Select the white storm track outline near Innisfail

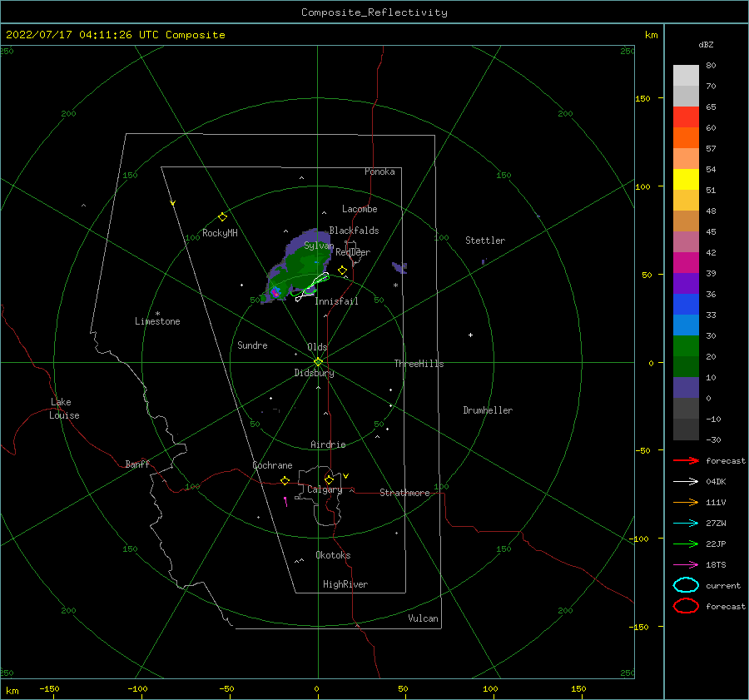pyautogui.click(x=311, y=288)
